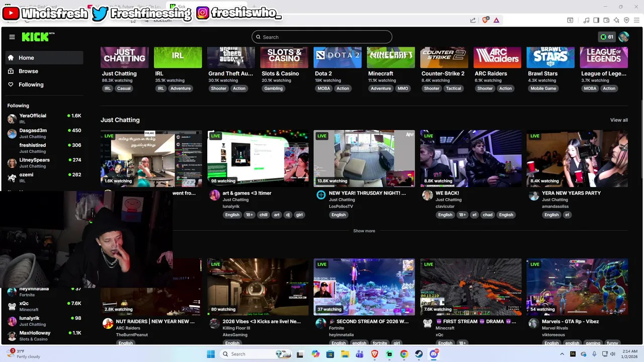This screenshot has width=644, height=362.
Task: Open the Kick points balance showing 61
Action: pyautogui.click(x=606, y=37)
